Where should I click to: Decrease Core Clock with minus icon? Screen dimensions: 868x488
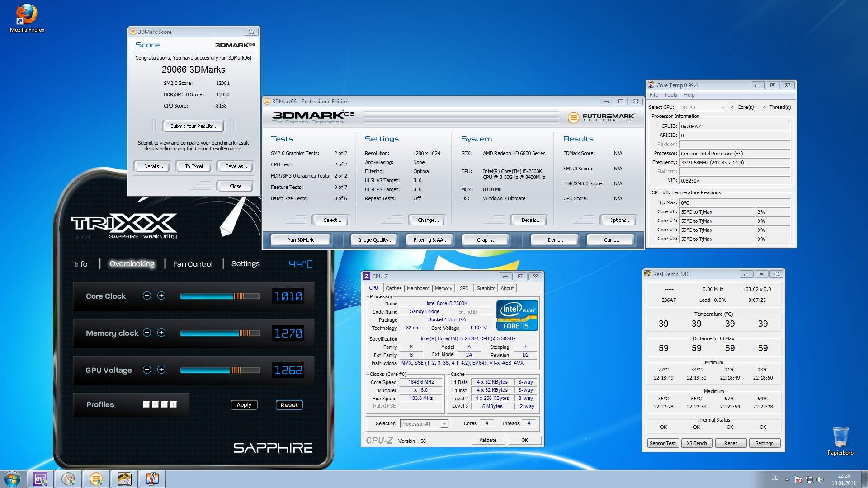pos(147,296)
